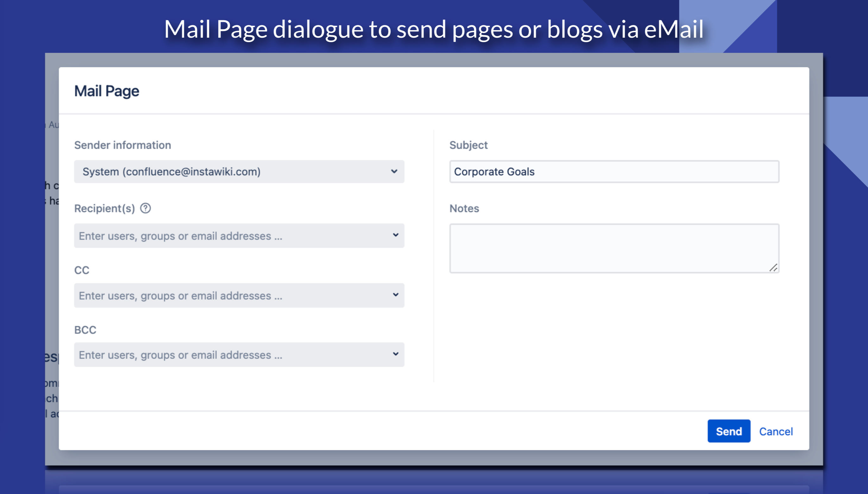The height and width of the screenshot is (494, 868).
Task: Click the Sender information label
Action: coord(123,145)
